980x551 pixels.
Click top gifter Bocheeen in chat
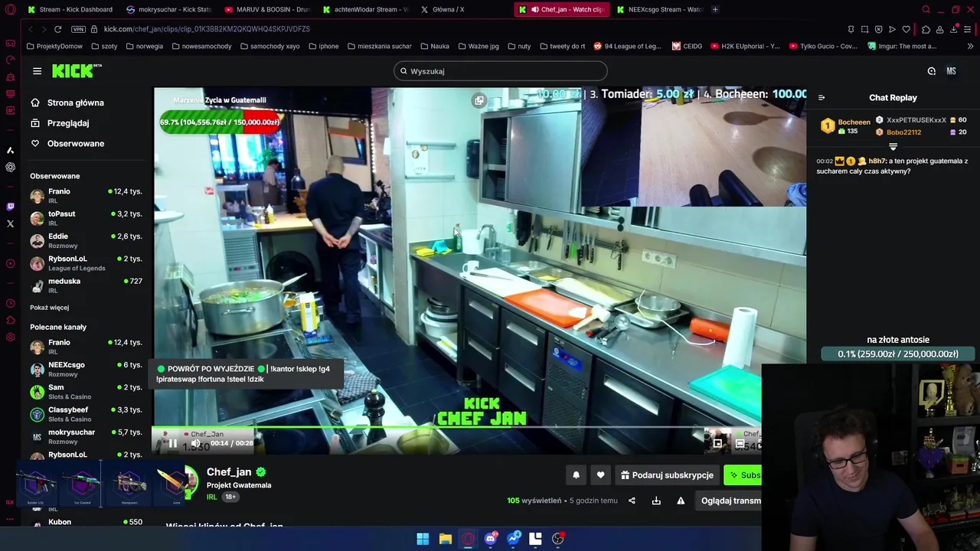point(854,122)
